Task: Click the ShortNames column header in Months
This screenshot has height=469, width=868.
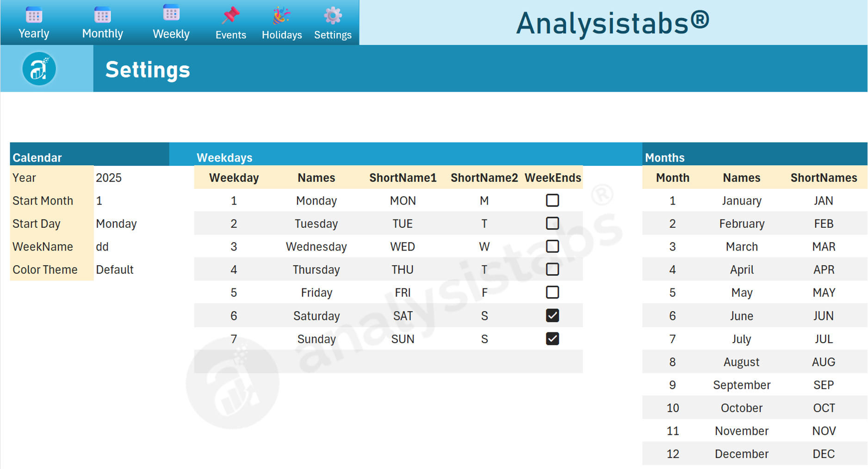Action: pyautogui.click(x=824, y=178)
